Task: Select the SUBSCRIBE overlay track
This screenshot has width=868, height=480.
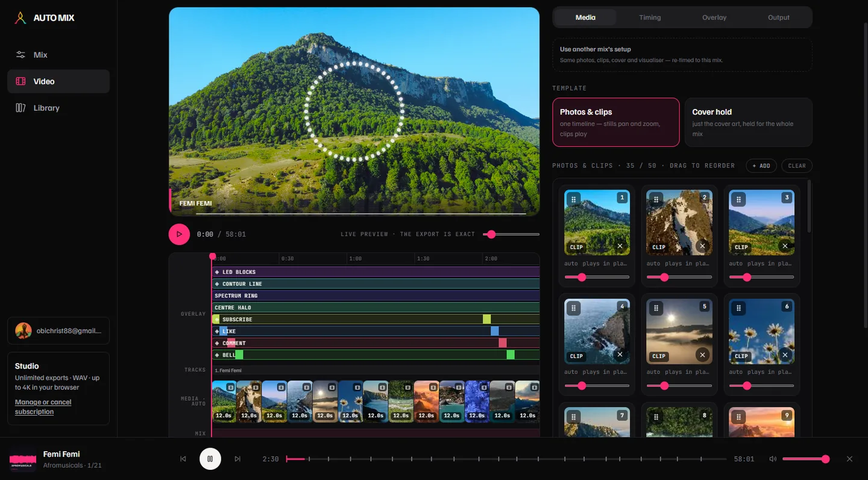Action: [376, 319]
